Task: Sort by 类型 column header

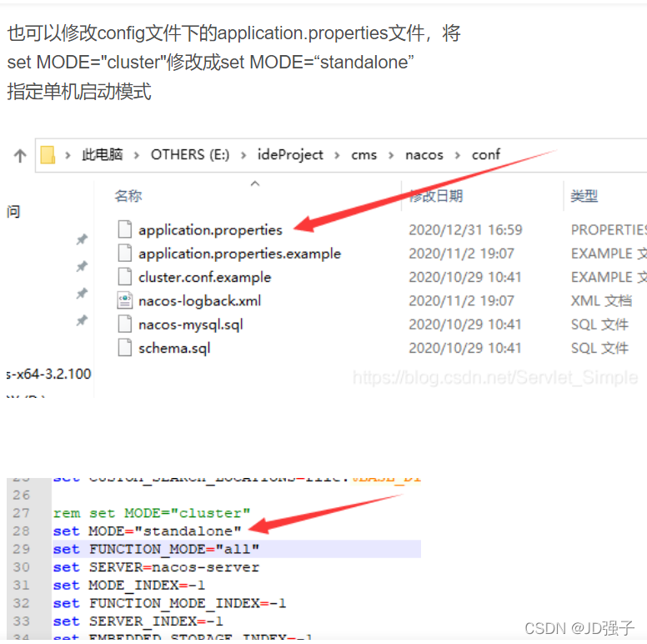Action: [x=584, y=196]
